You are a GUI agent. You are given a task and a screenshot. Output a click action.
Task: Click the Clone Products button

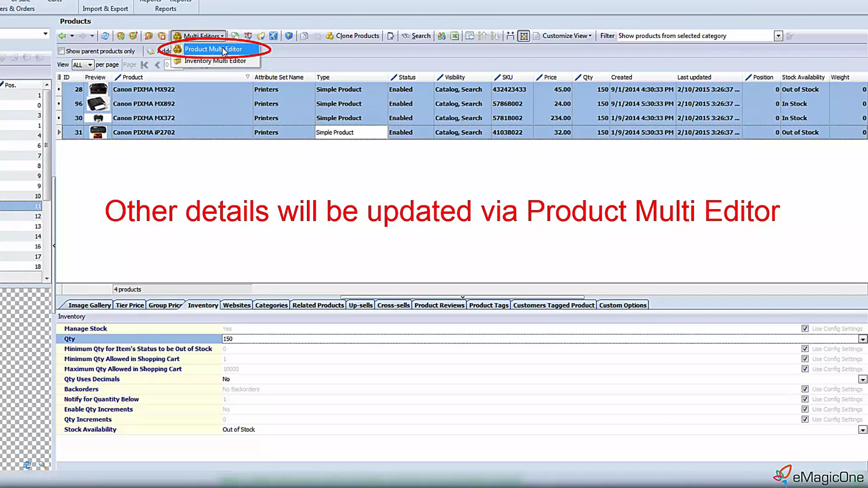(x=352, y=36)
